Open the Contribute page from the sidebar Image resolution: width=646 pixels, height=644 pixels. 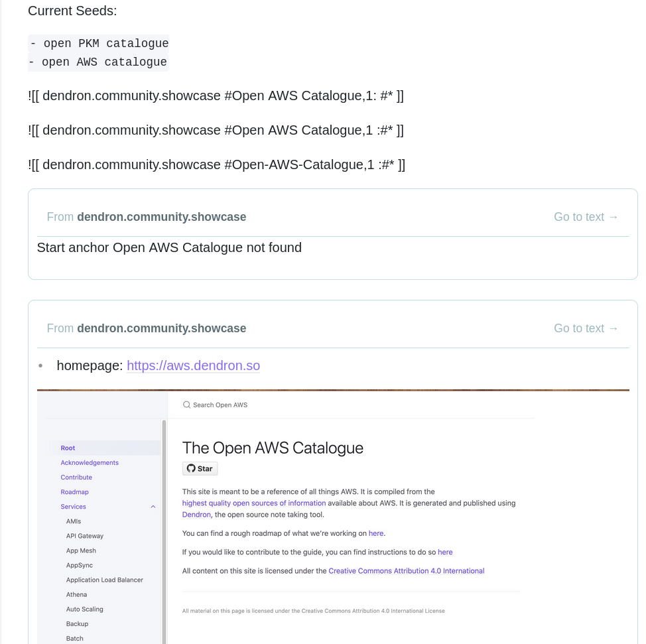(x=76, y=477)
